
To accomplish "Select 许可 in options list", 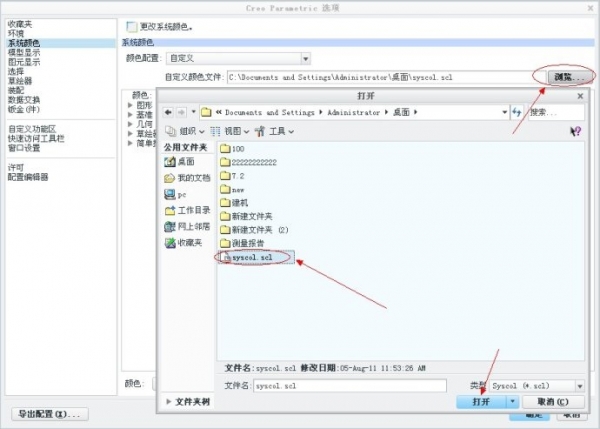I will pyautogui.click(x=16, y=168).
